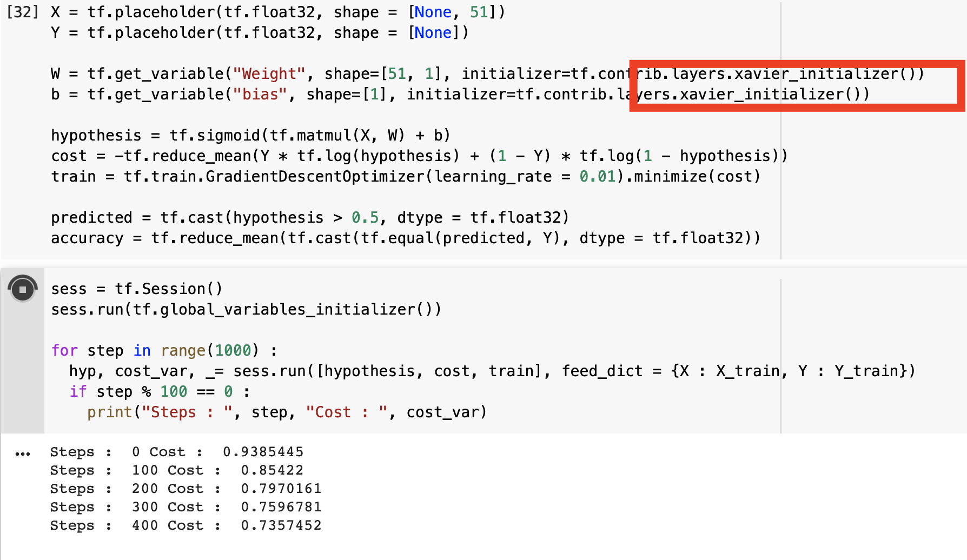Click the 0.5 threshold in predicted line
The height and width of the screenshot is (560, 967).
(365, 217)
